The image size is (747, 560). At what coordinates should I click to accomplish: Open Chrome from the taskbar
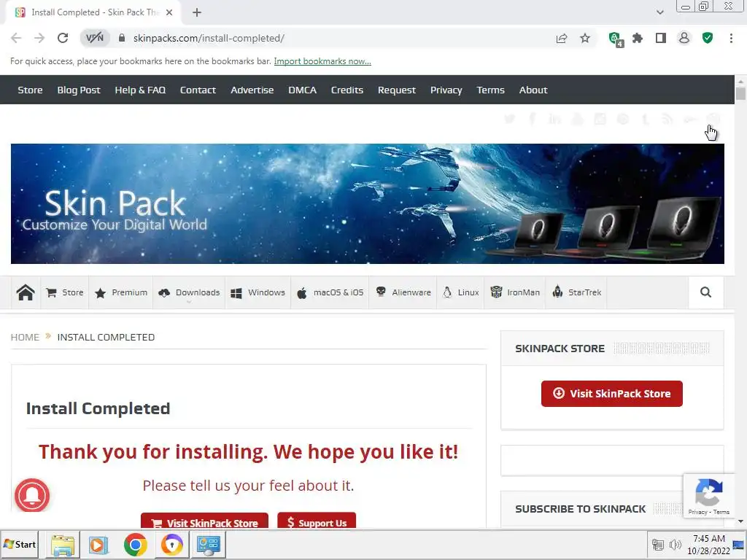tap(135, 545)
